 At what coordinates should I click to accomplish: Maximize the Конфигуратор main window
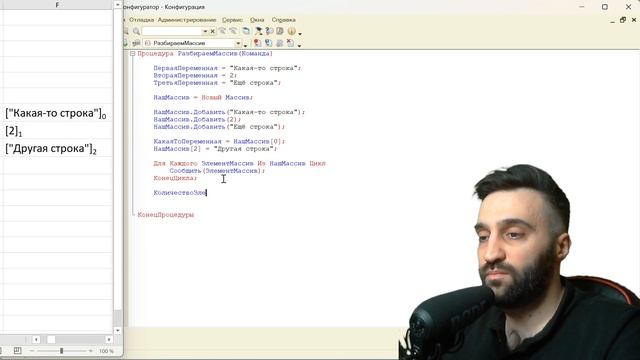coord(605,7)
